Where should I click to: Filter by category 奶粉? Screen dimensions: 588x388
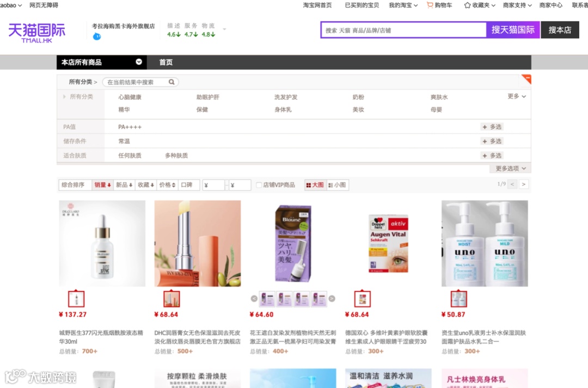(x=358, y=97)
